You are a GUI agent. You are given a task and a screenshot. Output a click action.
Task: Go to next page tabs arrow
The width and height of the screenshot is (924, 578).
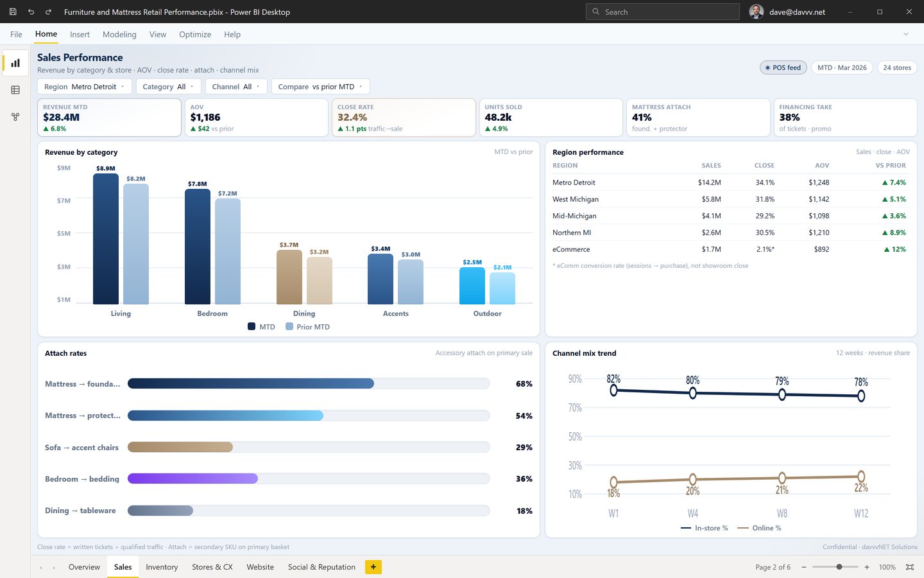coord(54,567)
